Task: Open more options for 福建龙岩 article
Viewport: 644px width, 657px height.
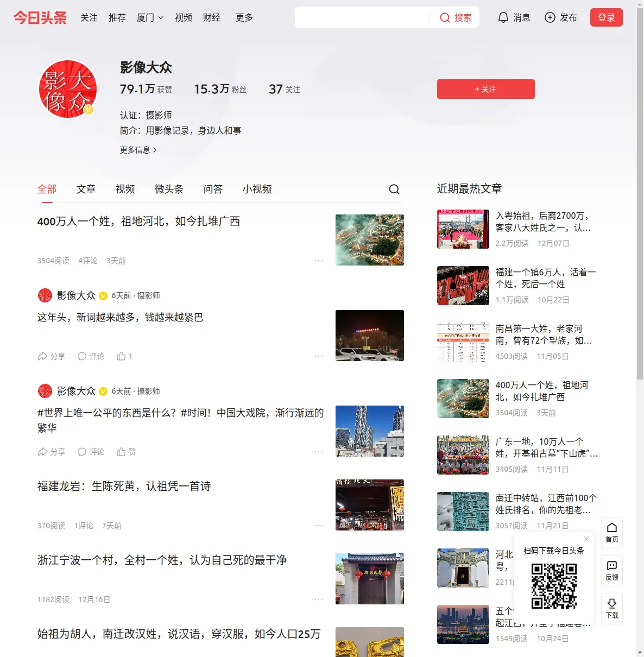Action: tap(319, 526)
